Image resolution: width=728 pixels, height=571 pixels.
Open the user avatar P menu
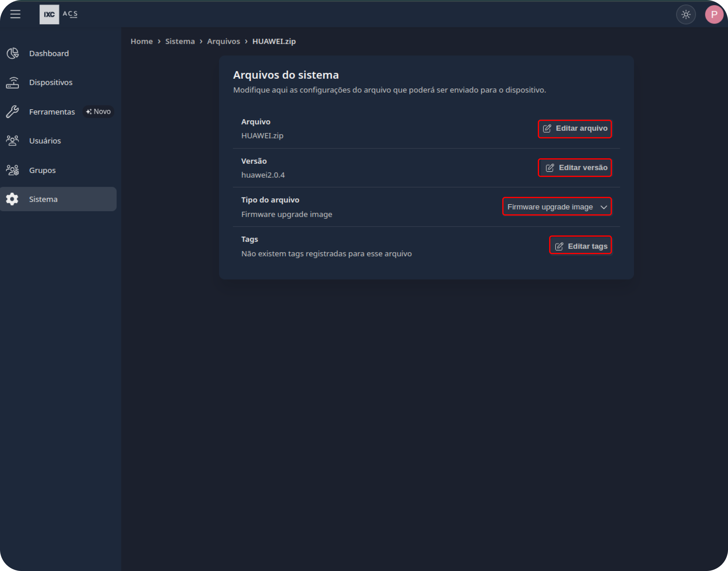pyautogui.click(x=714, y=14)
